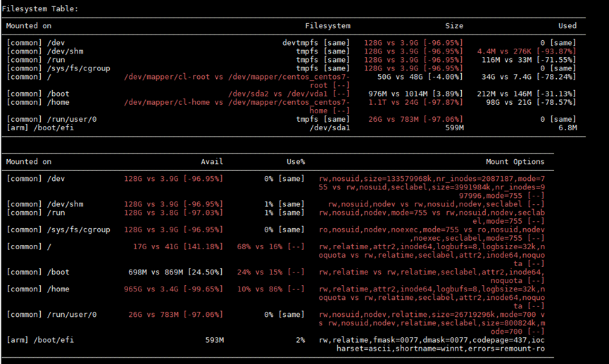
Task: Click the "Avail" column header
Action: 212,161
